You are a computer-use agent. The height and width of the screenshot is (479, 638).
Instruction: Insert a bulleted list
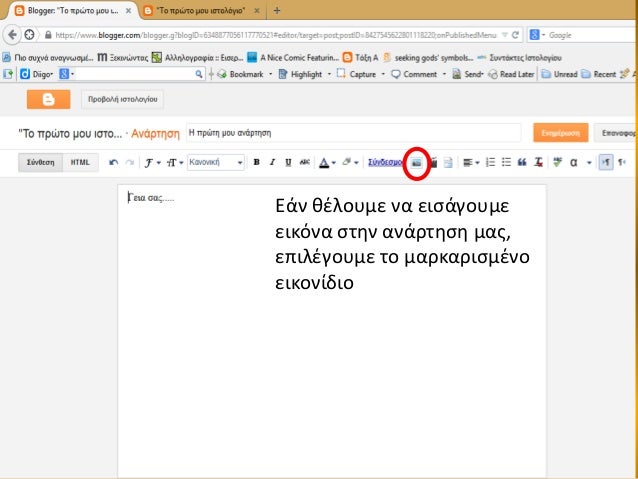pos(506,162)
